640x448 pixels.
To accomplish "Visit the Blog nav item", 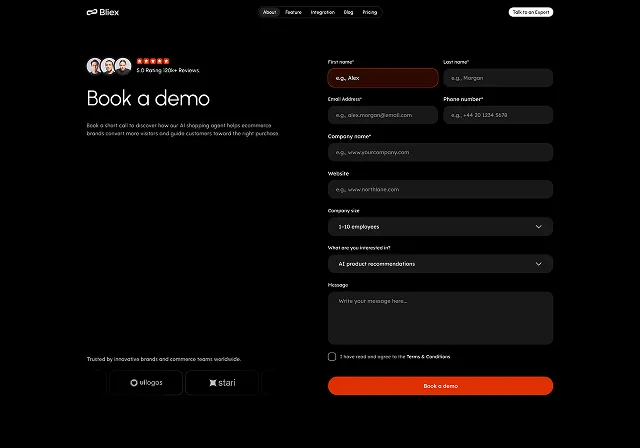I will (349, 12).
